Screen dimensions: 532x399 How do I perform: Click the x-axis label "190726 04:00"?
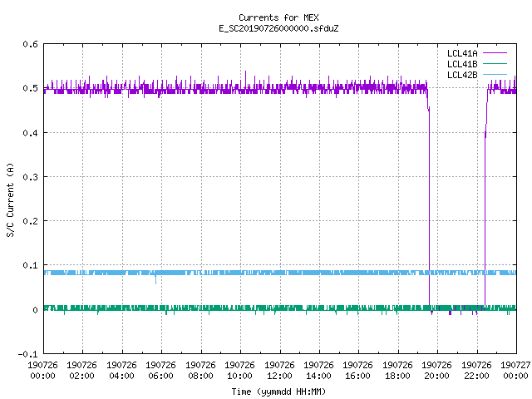point(121,371)
